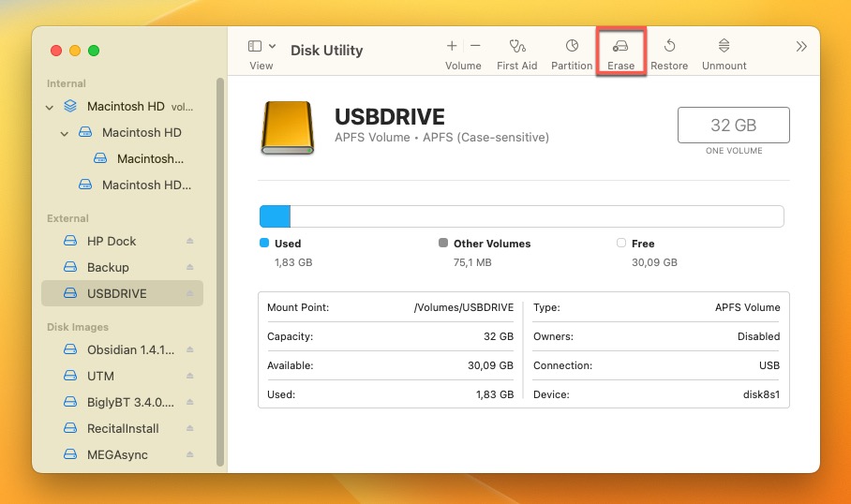Screen dimensions: 851x504
Task: Add a volume with the plus icon
Action: pyautogui.click(x=452, y=46)
